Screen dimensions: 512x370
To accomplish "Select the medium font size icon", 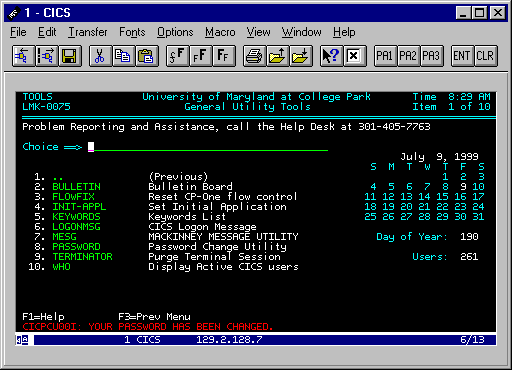I will (x=201, y=56).
